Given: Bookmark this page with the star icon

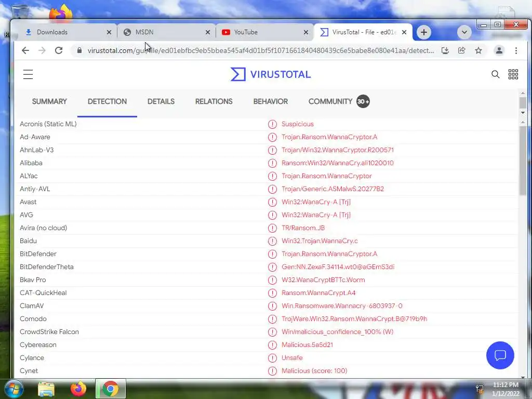Looking at the screenshot, I should [478, 50].
